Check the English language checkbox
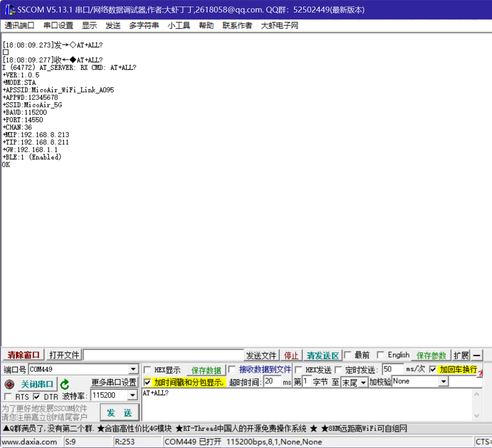This screenshot has width=492, height=448. coord(380,355)
